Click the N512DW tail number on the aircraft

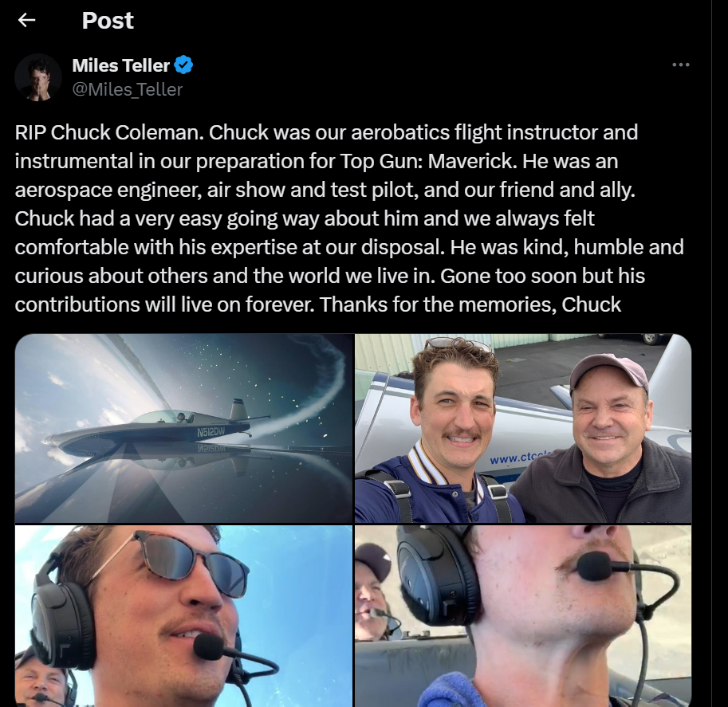(x=211, y=432)
